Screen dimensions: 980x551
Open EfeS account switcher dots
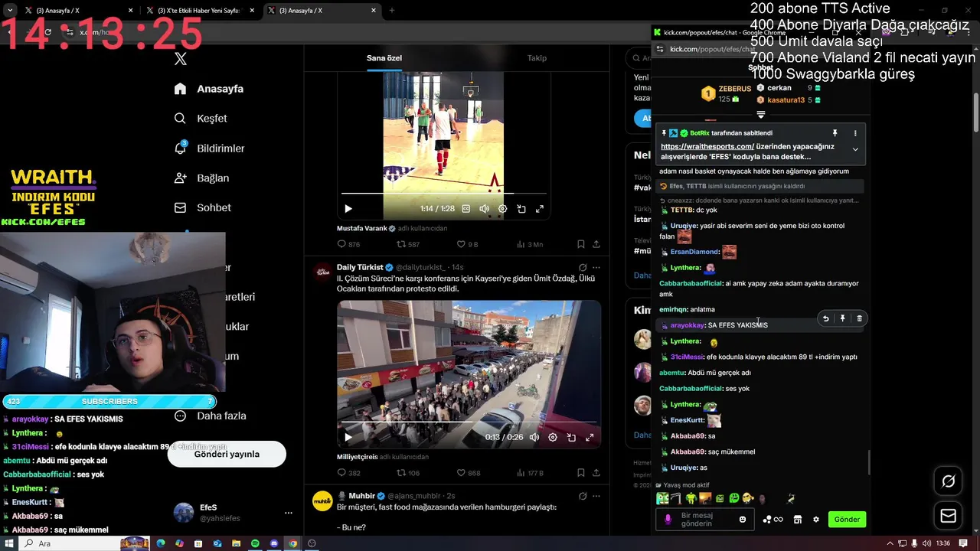[289, 513]
